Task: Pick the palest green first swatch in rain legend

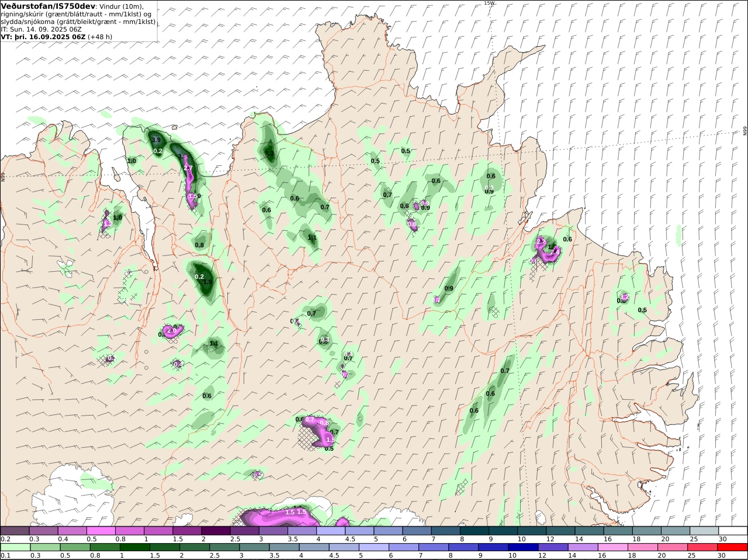Action: (15, 548)
